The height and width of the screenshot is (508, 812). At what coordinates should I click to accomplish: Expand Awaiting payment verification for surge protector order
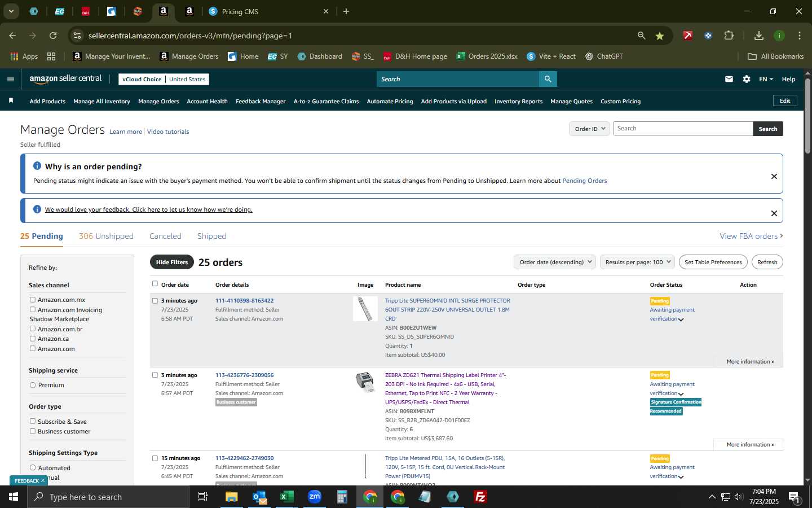tap(681, 319)
